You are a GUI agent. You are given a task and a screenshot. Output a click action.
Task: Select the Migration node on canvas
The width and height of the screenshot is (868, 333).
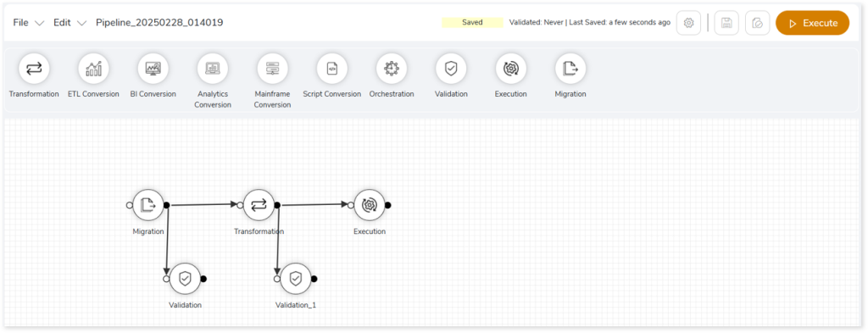pos(147,205)
